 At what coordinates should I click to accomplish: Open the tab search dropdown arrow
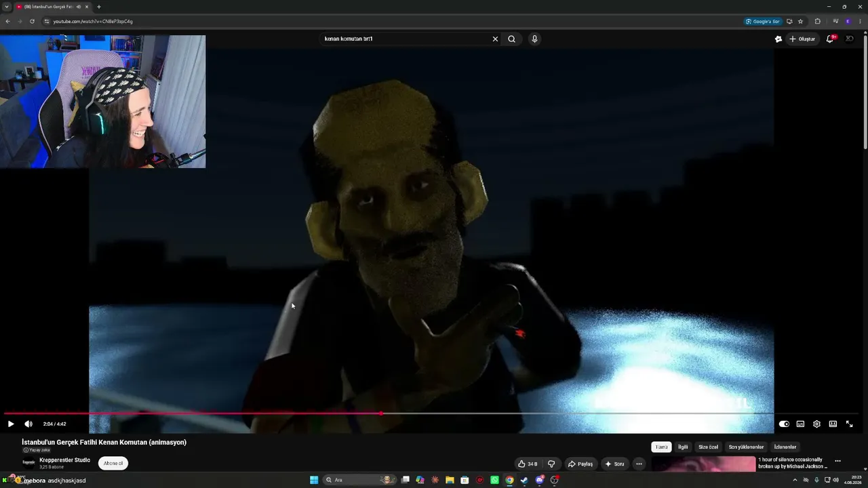point(6,7)
